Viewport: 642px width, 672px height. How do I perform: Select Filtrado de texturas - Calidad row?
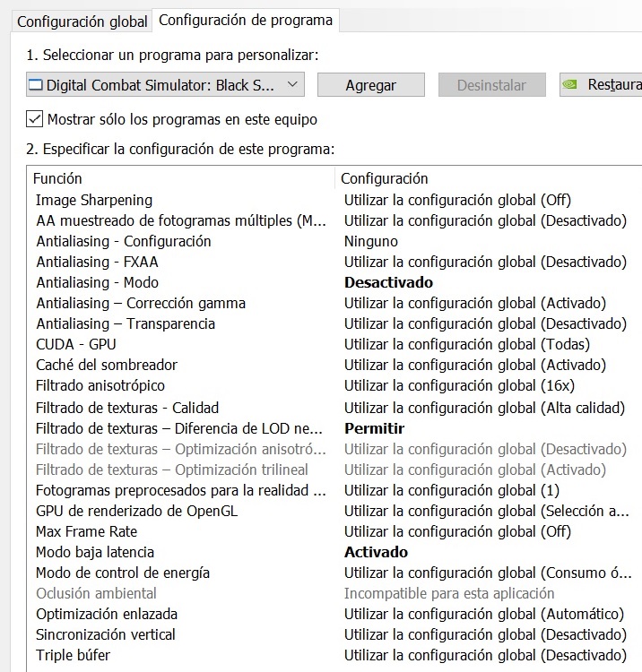[x=334, y=408]
